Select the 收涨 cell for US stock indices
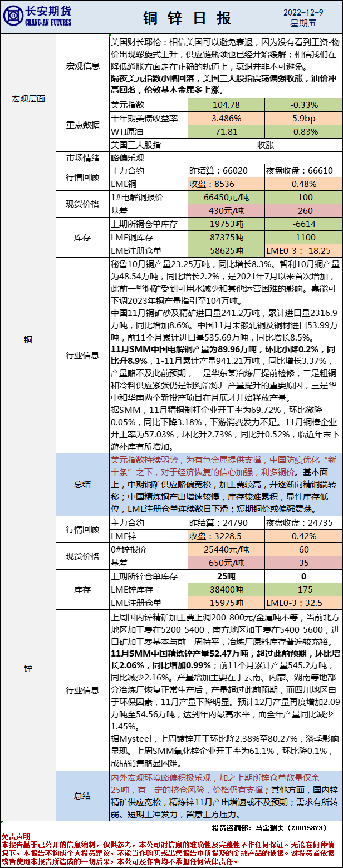Viewport: 343px width, 868px height. point(265,145)
